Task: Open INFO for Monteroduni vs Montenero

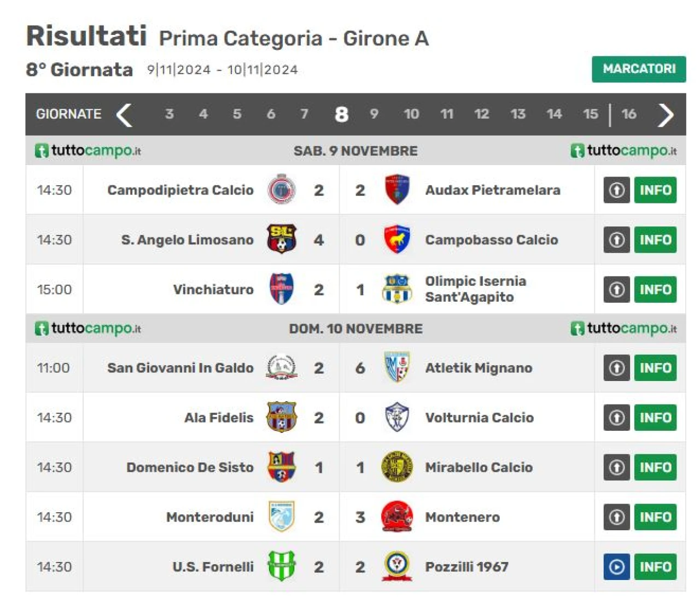Action: (655, 517)
